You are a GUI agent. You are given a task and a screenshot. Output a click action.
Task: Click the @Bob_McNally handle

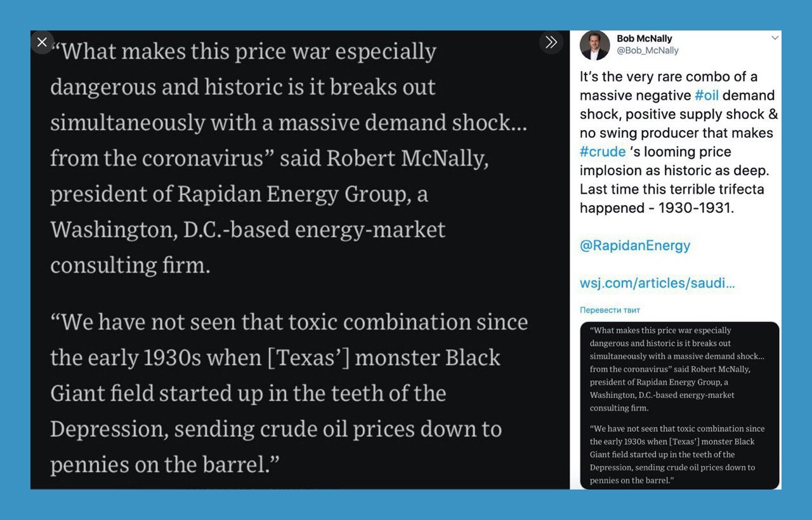pyautogui.click(x=648, y=50)
